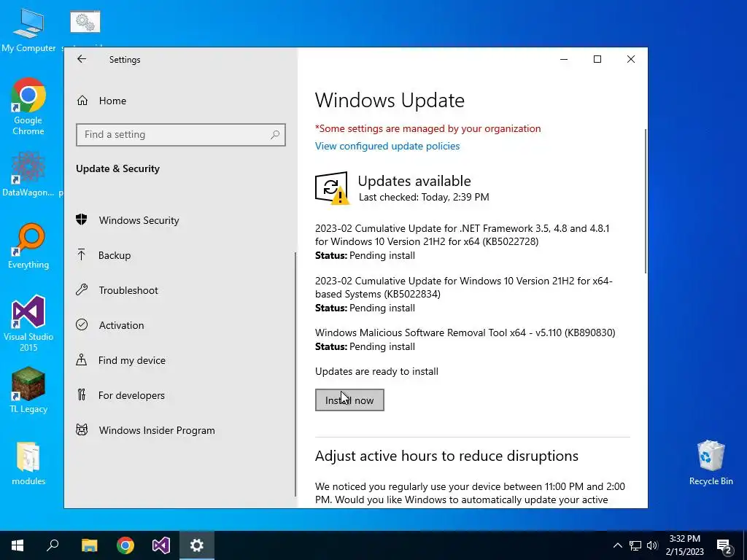Screen dimensions: 747x560
Task: Click the KB5022834 cumulative update text
Action: (463, 287)
